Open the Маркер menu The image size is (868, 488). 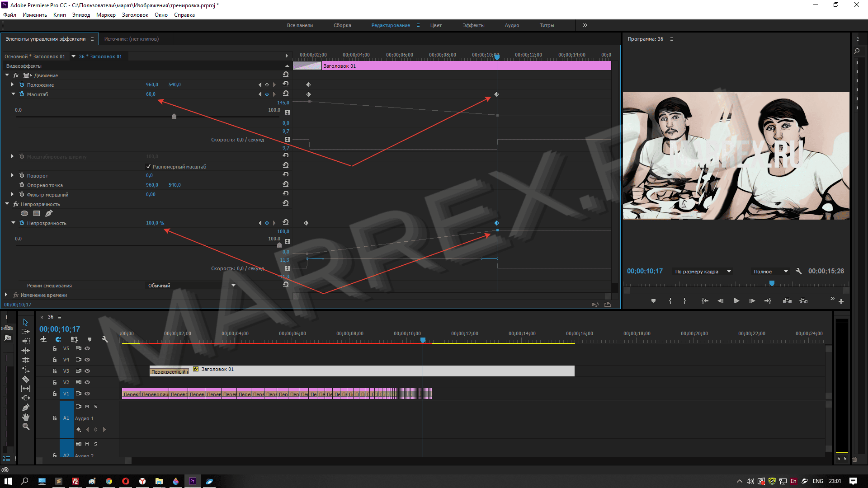106,15
